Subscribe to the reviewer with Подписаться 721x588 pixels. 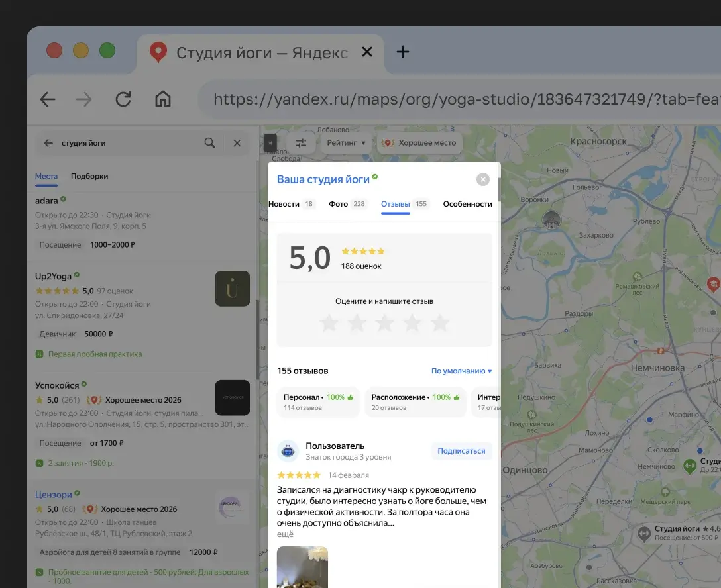pyautogui.click(x=462, y=451)
